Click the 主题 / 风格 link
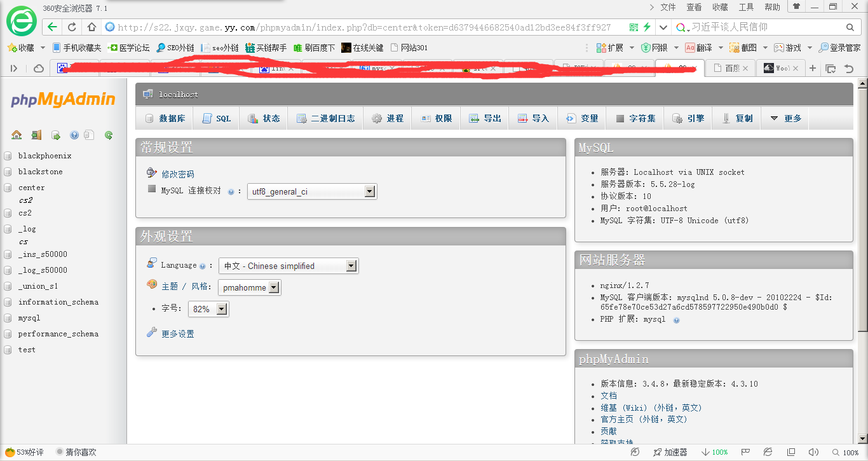 click(x=185, y=287)
